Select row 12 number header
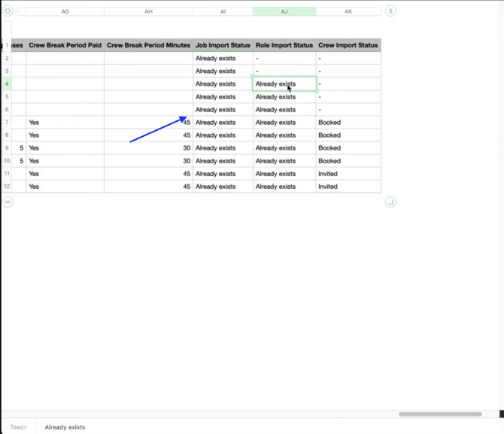Viewport: 504px width, 434px height. [7, 187]
